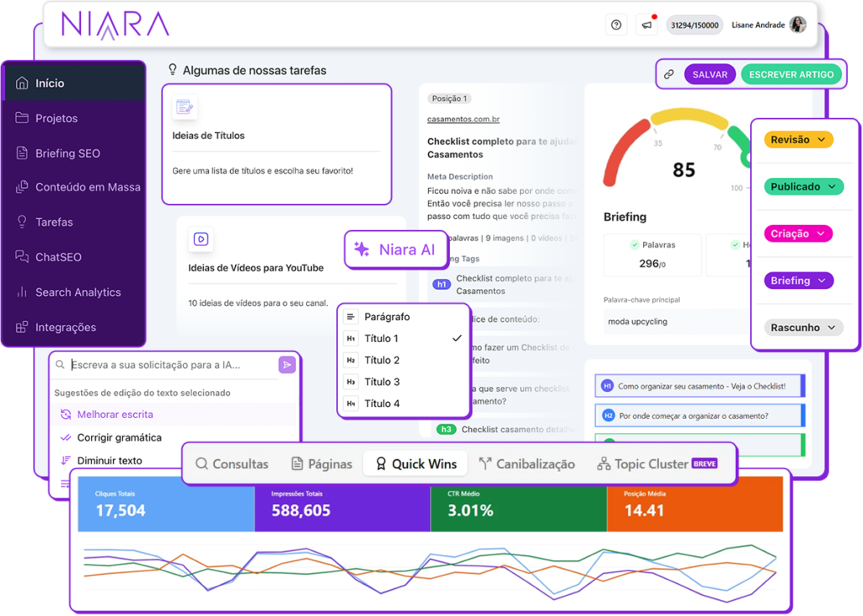
Task: Click the search magnifier in the AI prompt box
Action: pyautogui.click(x=60, y=364)
